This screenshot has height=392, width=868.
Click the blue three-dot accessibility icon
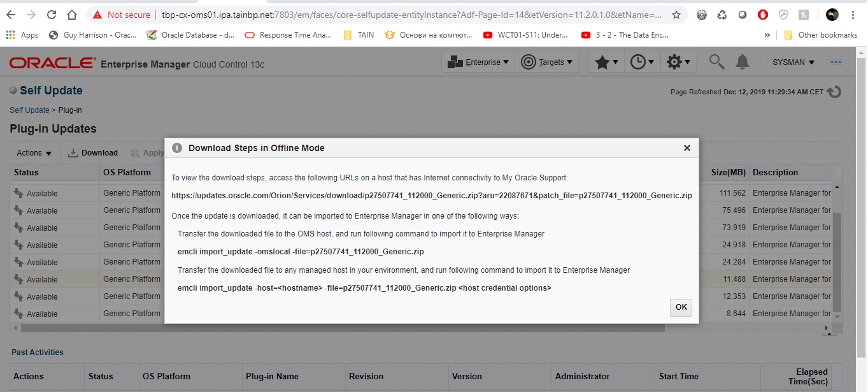pos(836,62)
